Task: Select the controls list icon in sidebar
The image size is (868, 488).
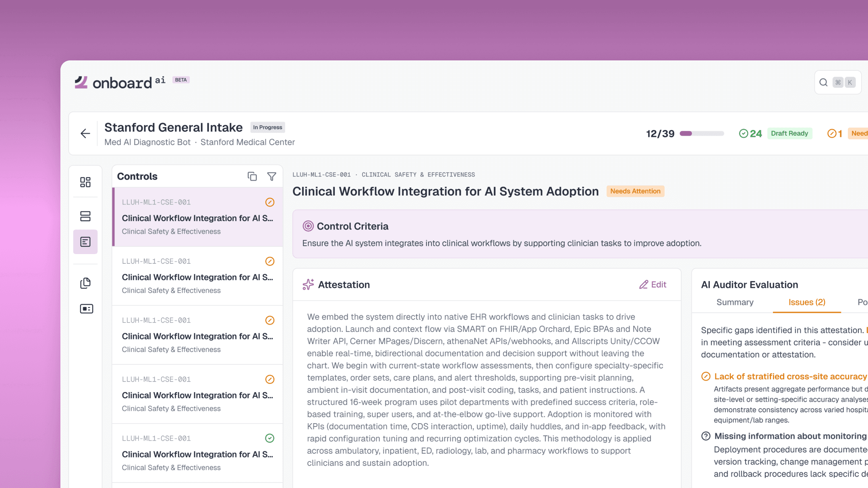Action: 85,242
